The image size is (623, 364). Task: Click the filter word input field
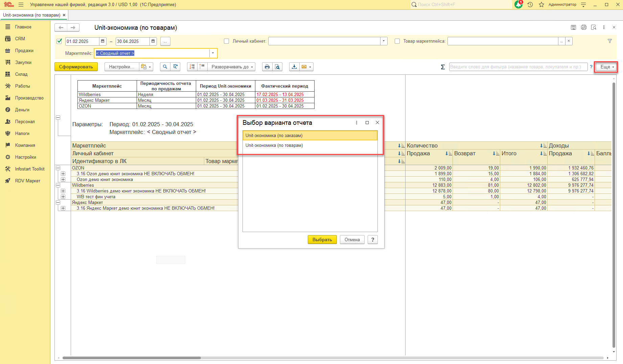tap(518, 67)
